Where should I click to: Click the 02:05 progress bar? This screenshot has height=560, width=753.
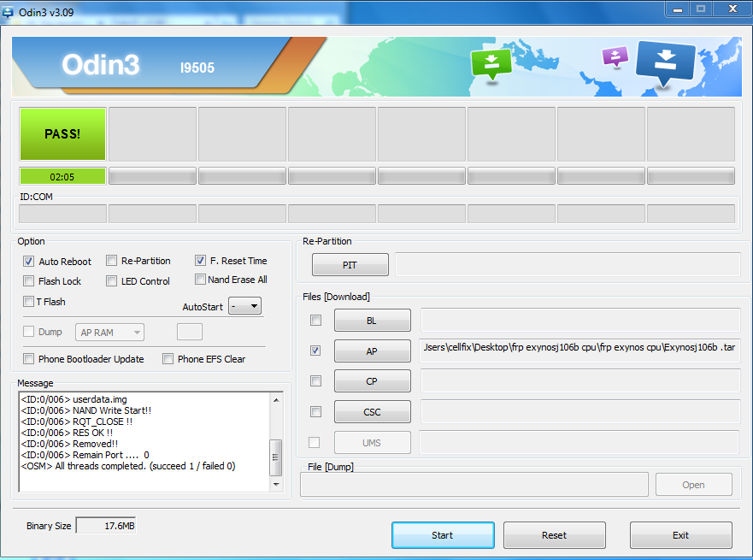(62, 176)
